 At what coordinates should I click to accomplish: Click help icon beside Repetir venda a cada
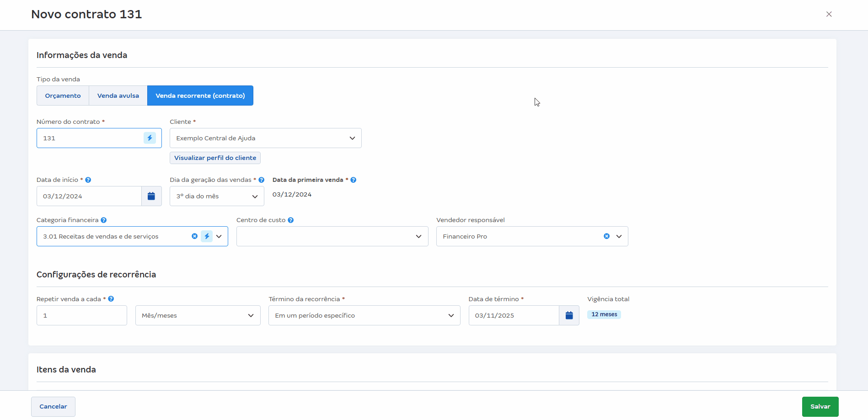click(x=111, y=299)
